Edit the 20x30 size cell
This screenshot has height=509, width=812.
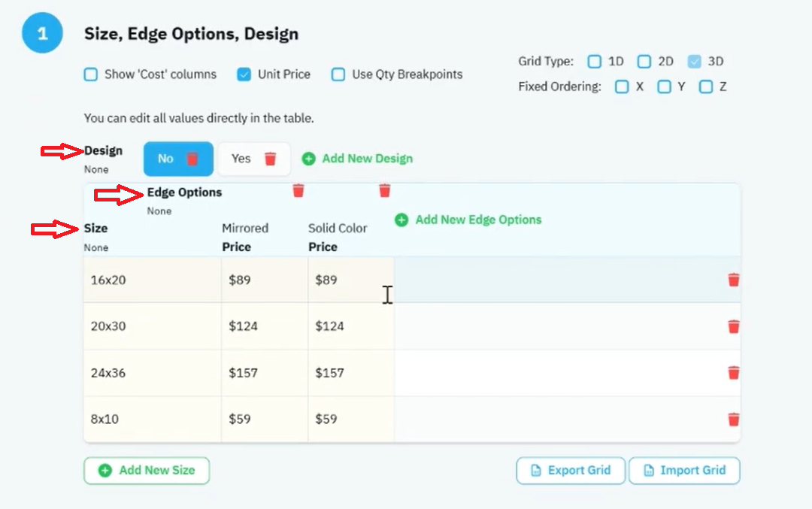point(152,326)
